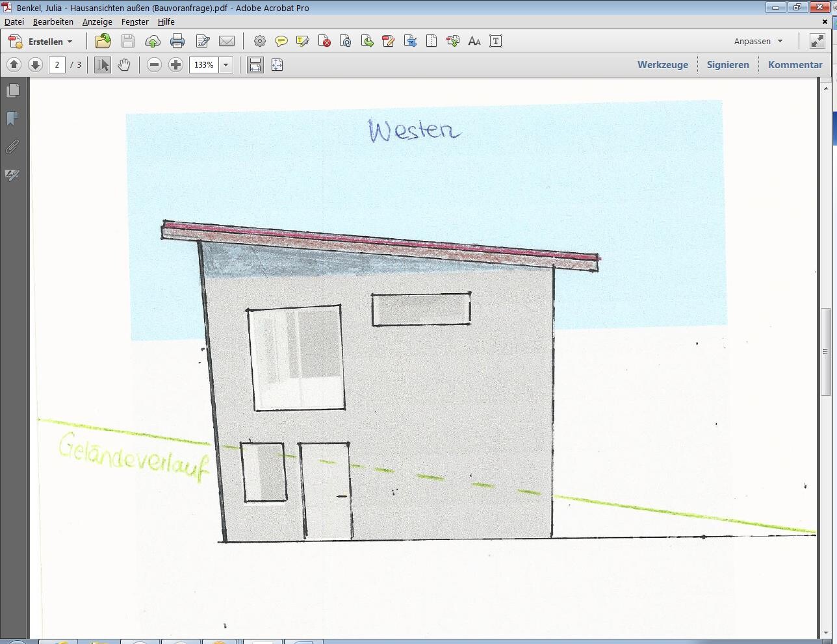Print the document with printer icon
Image resolution: width=837 pixels, height=644 pixels.
[177, 42]
